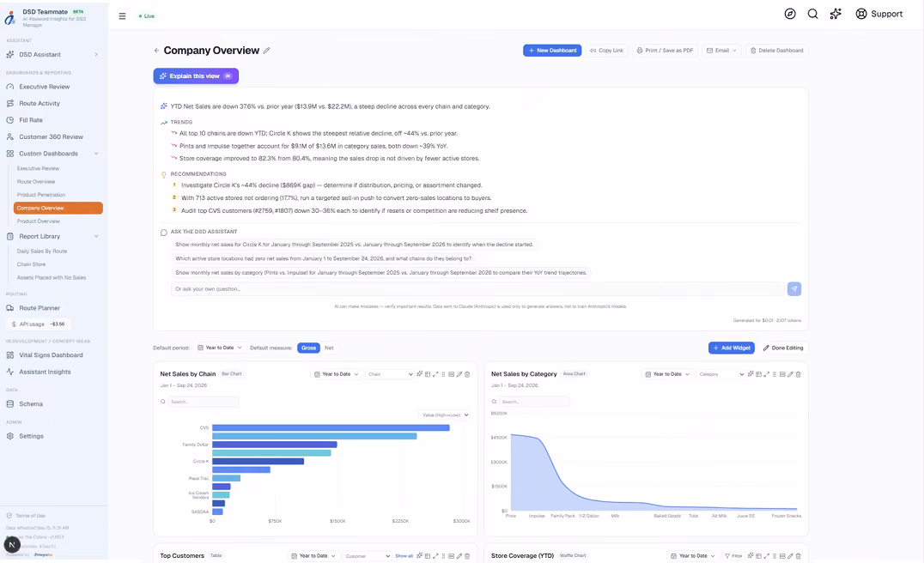The width and height of the screenshot is (924, 563).
Task: Click Print / Save as PDF
Action: 665,51
